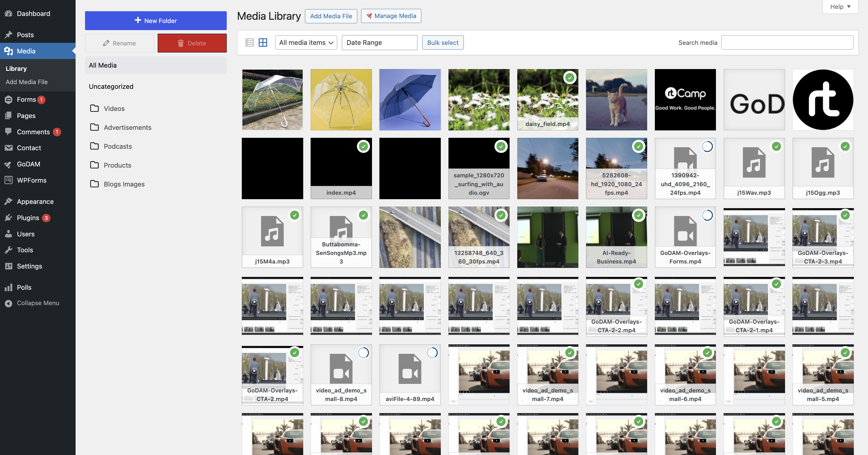Open the GoDAM-Overlays-CTA-2.mp4 thumbnail
The height and width of the screenshot is (455, 868).
[x=272, y=374]
